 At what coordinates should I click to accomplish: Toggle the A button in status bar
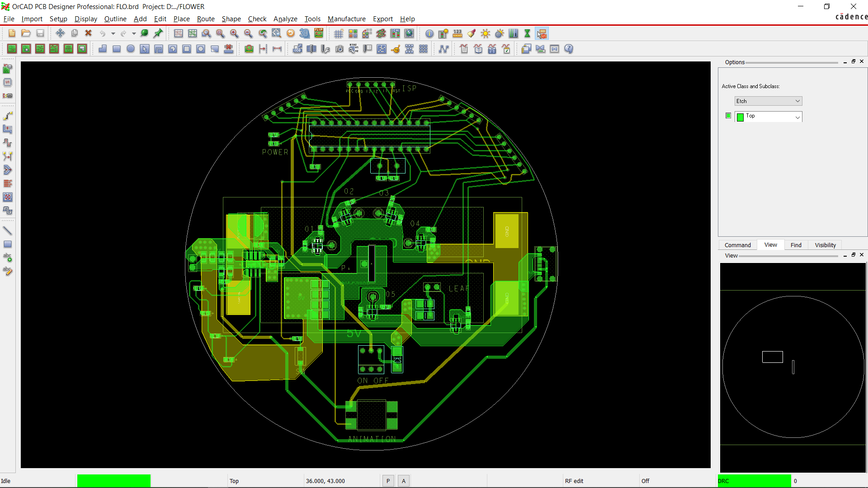(404, 481)
